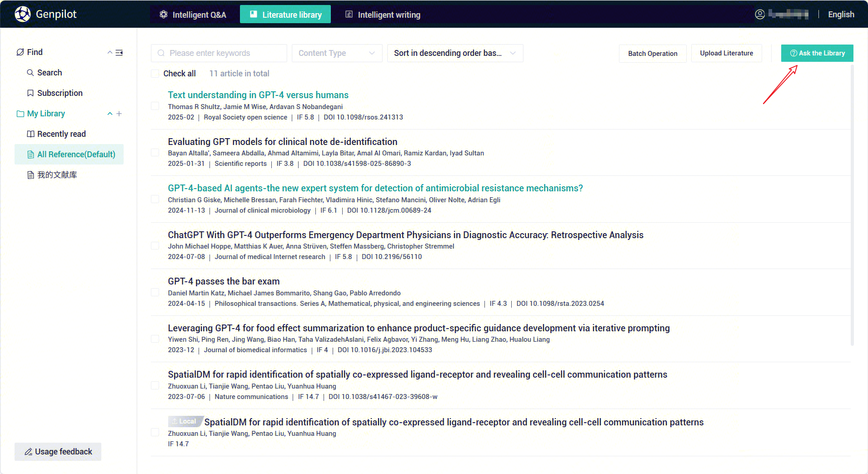Select checkbox for Leveraging GPT-4 food effect article

click(155, 339)
